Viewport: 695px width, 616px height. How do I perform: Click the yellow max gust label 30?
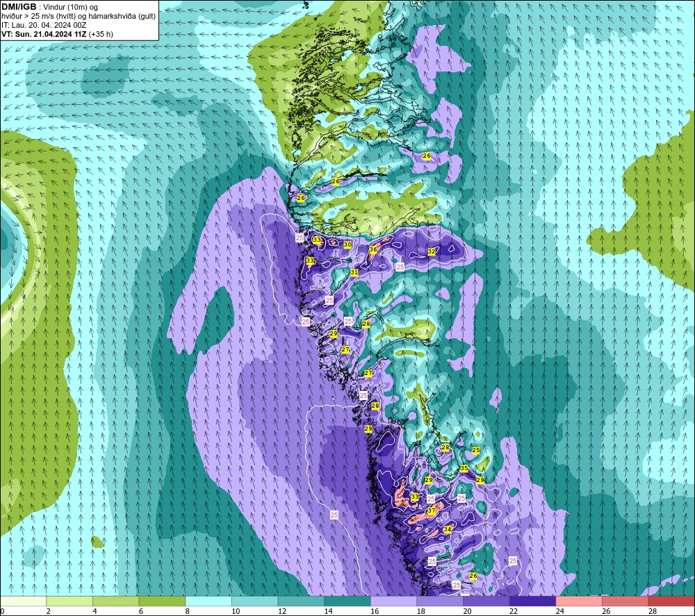click(347, 244)
